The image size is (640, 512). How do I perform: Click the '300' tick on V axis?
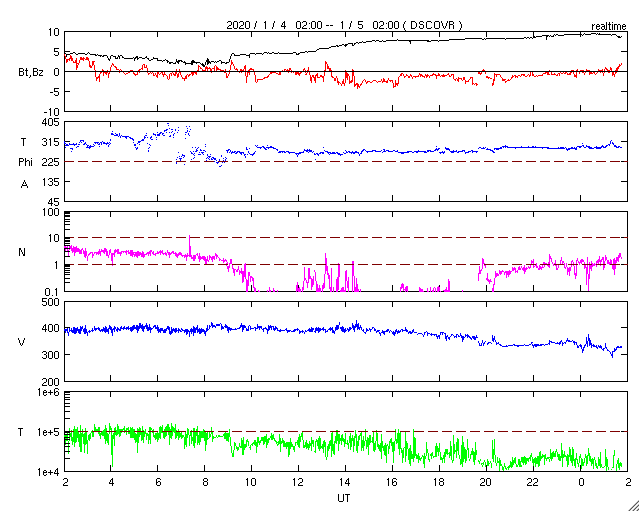click(x=51, y=354)
